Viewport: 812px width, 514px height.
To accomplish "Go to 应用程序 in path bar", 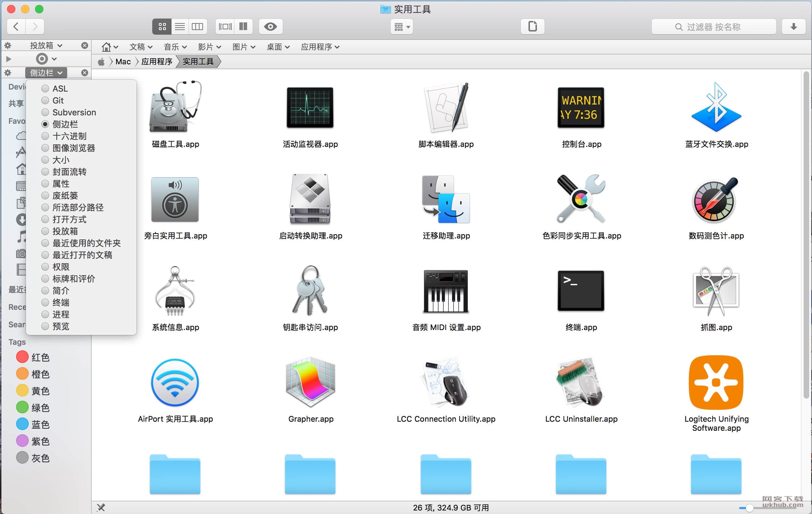I will click(x=157, y=62).
